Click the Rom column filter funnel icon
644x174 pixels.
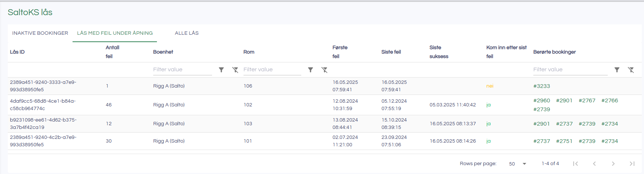(311, 70)
